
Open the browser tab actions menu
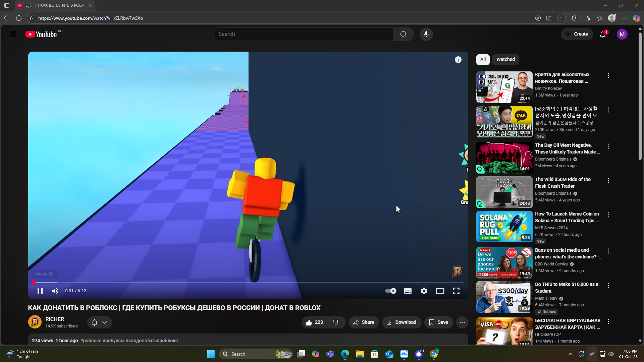coord(7,5)
